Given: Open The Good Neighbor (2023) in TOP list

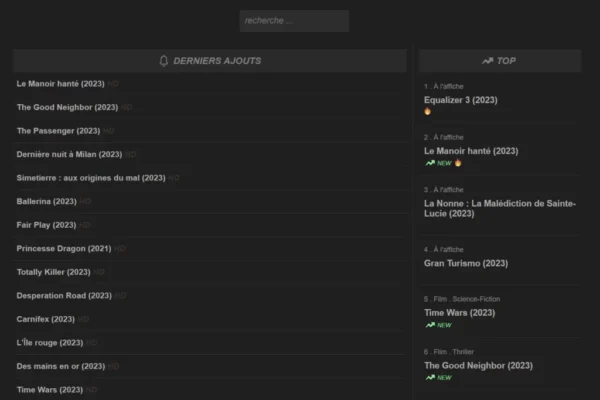Looking at the screenshot, I should (478, 366).
